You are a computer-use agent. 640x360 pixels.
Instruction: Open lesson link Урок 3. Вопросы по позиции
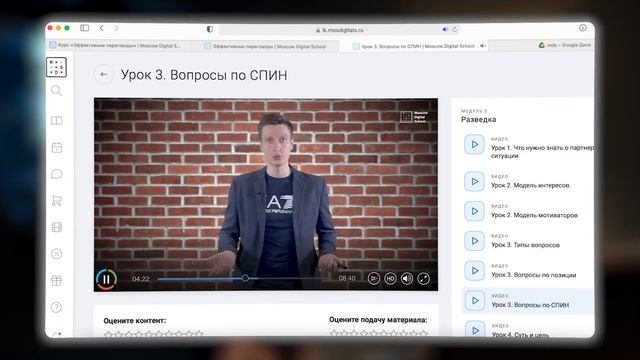coord(533,275)
